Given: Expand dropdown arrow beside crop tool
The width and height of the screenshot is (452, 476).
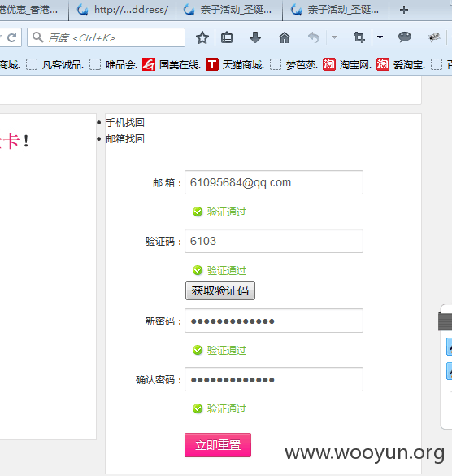Looking at the screenshot, I should click(x=380, y=37).
